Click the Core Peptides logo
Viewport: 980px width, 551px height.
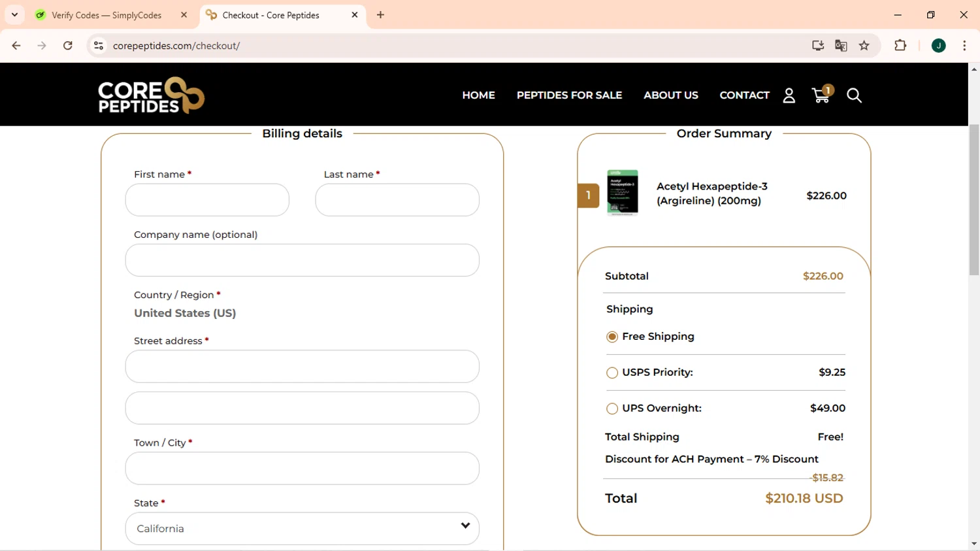(x=151, y=95)
